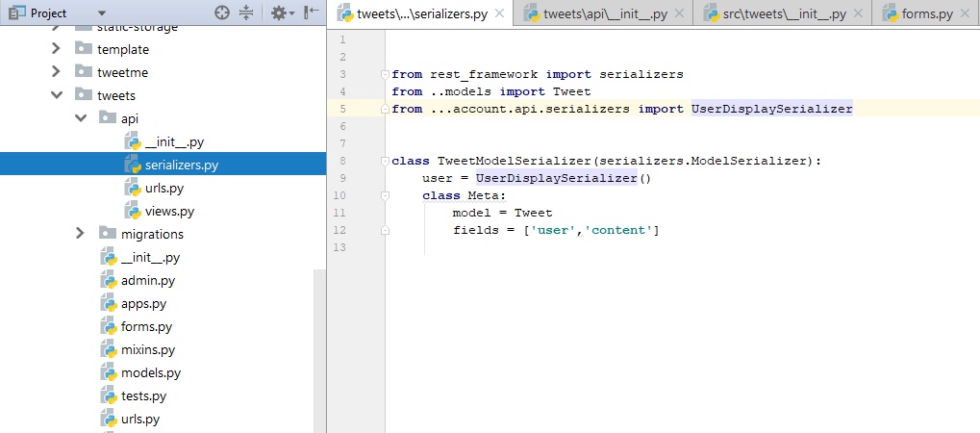Select serializers.py in project tree

(182, 166)
